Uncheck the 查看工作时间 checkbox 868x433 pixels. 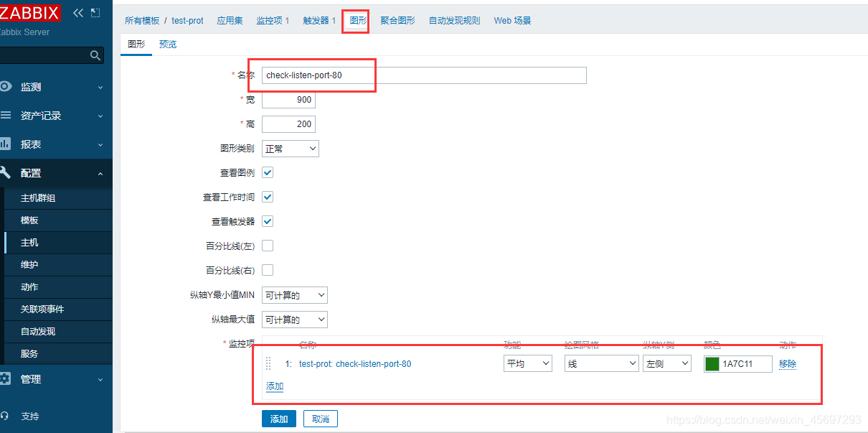point(268,197)
